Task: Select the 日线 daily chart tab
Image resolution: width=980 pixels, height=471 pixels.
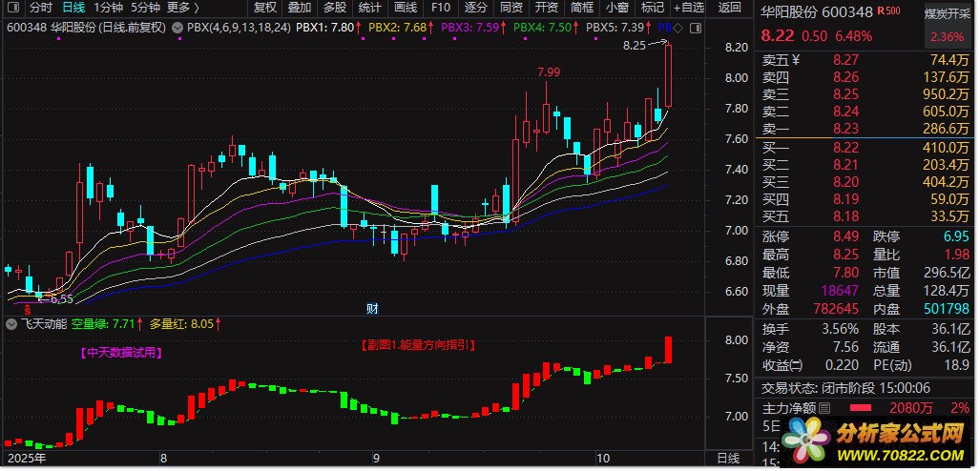Action: pos(73,9)
